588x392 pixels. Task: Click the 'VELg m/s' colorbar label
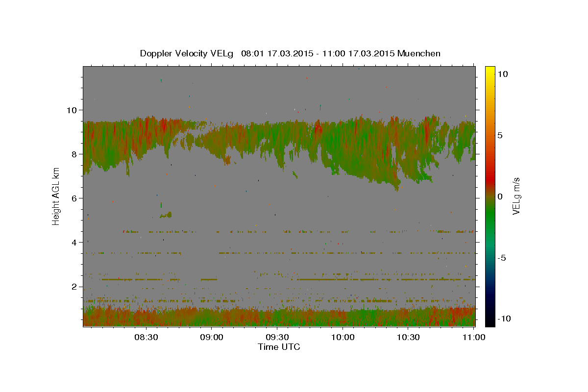click(516, 196)
